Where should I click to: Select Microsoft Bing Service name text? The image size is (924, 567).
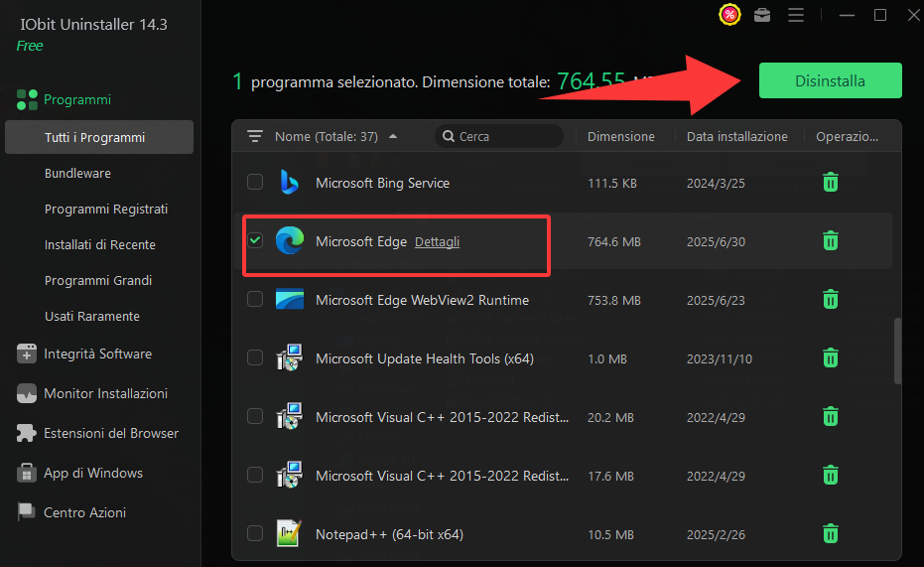382,184
